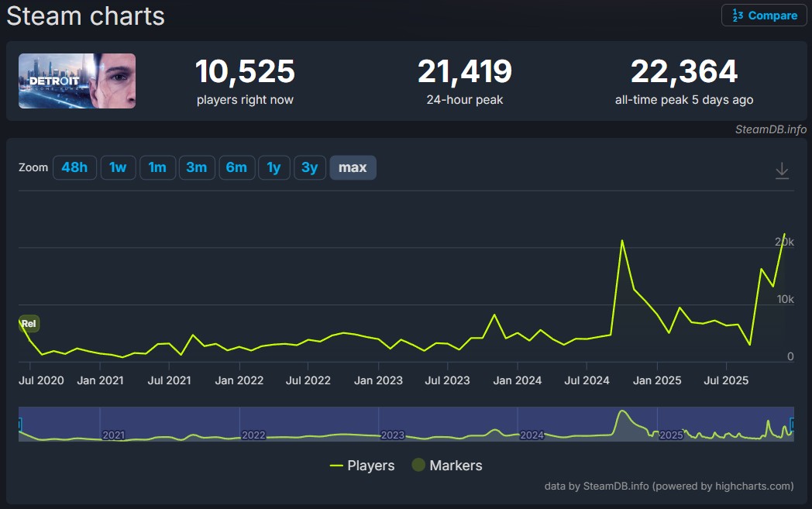The image size is (812, 509).
Task: Click the left navigator range handle
Action: [x=19, y=424]
